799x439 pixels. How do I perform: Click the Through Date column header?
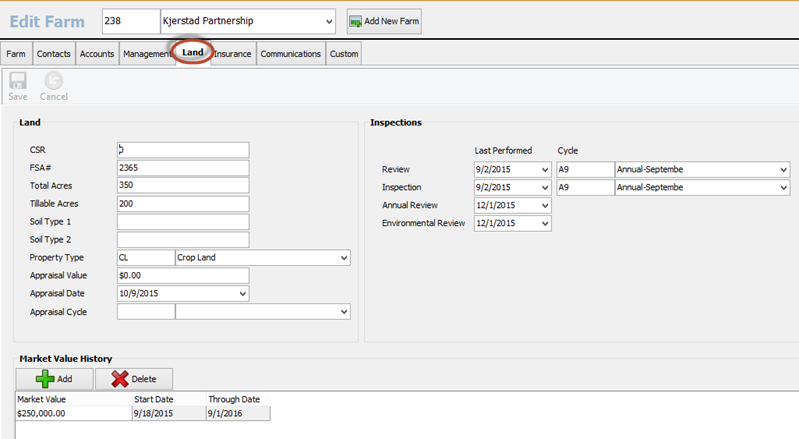coord(237,399)
